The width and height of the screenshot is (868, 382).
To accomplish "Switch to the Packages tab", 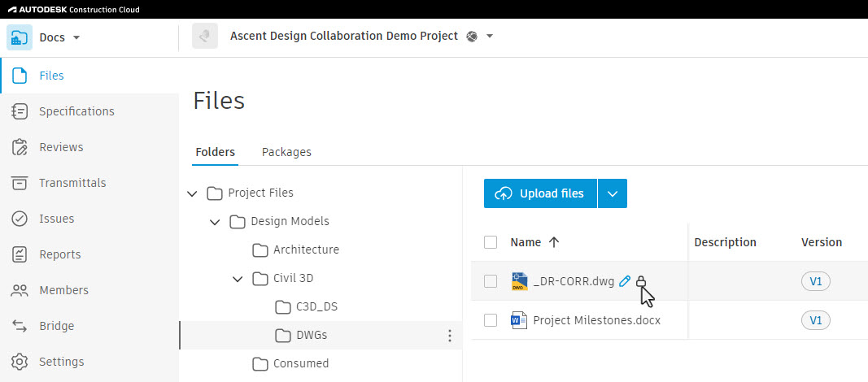I will point(286,152).
